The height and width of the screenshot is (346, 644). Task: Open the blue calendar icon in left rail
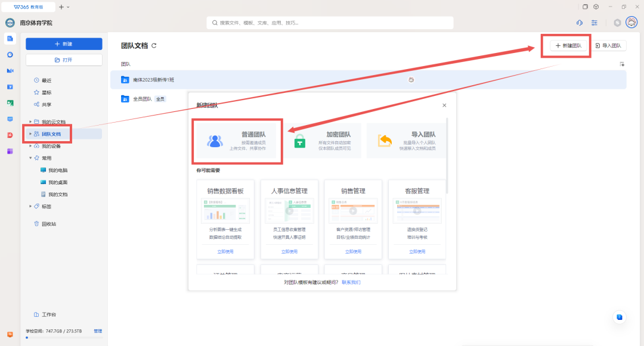coord(10,87)
